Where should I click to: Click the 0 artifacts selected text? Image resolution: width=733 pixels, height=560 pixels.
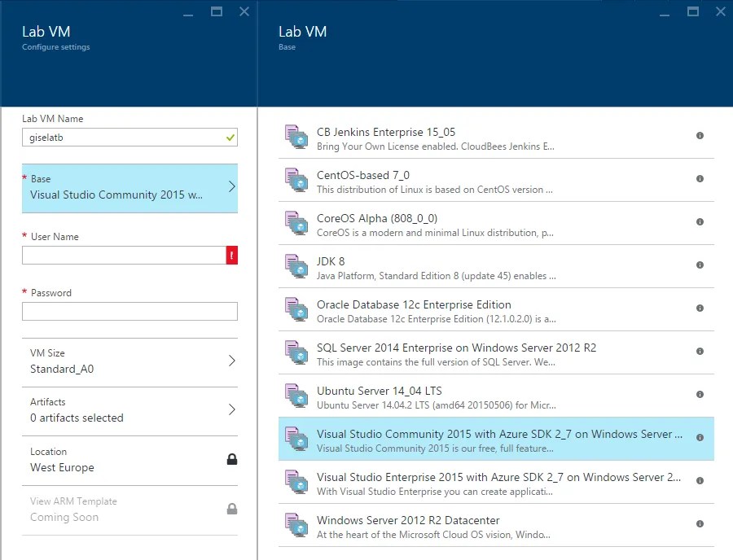click(77, 418)
